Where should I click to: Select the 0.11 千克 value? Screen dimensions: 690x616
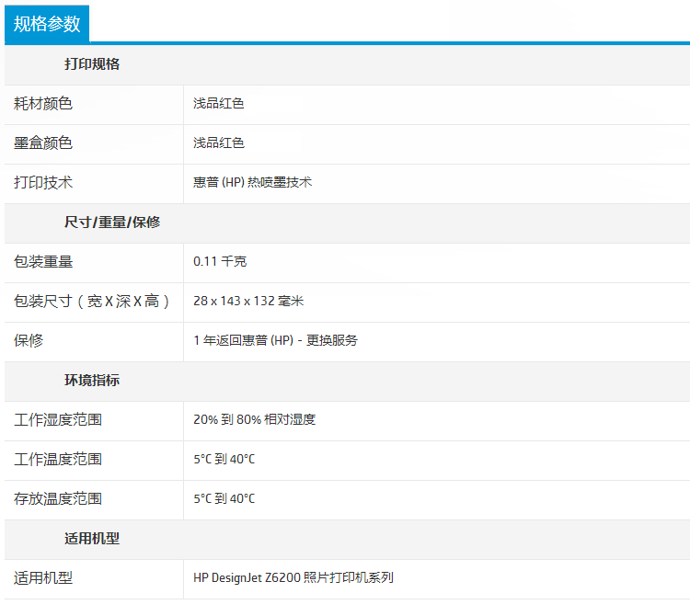(220, 262)
